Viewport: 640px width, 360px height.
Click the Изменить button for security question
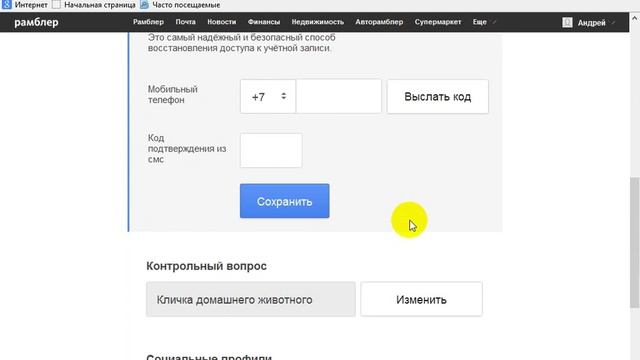click(x=421, y=299)
